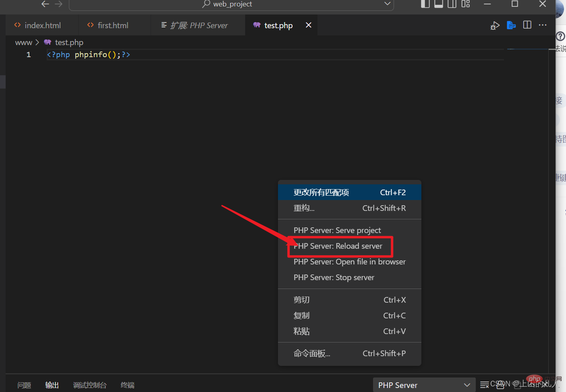Select PHP Server: Open file in browser
The width and height of the screenshot is (566, 392).
pos(349,262)
